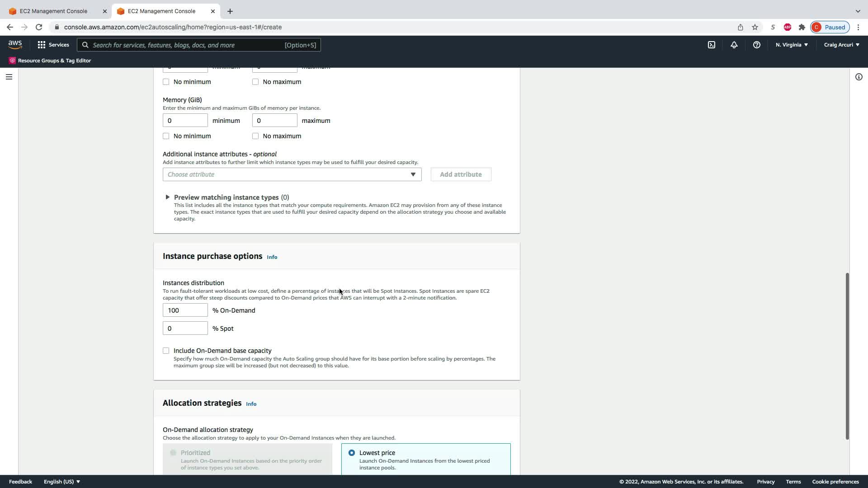This screenshot has height=488, width=868.
Task: Check No minimum under Memory
Action: click(x=166, y=136)
